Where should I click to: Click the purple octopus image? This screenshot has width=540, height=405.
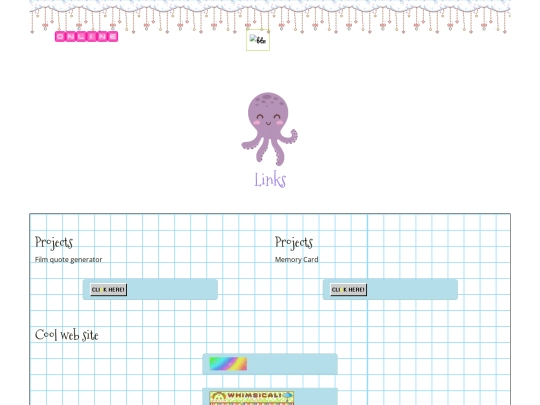tap(269, 129)
